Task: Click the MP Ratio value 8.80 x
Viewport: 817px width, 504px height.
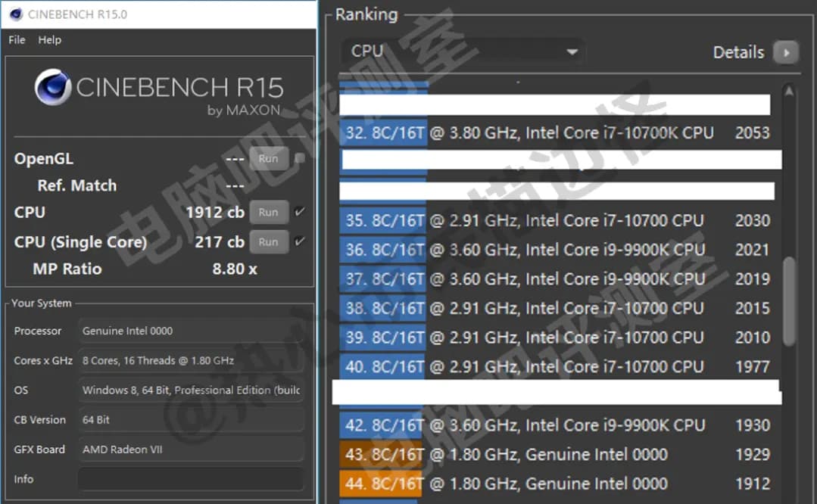Action: (235, 269)
